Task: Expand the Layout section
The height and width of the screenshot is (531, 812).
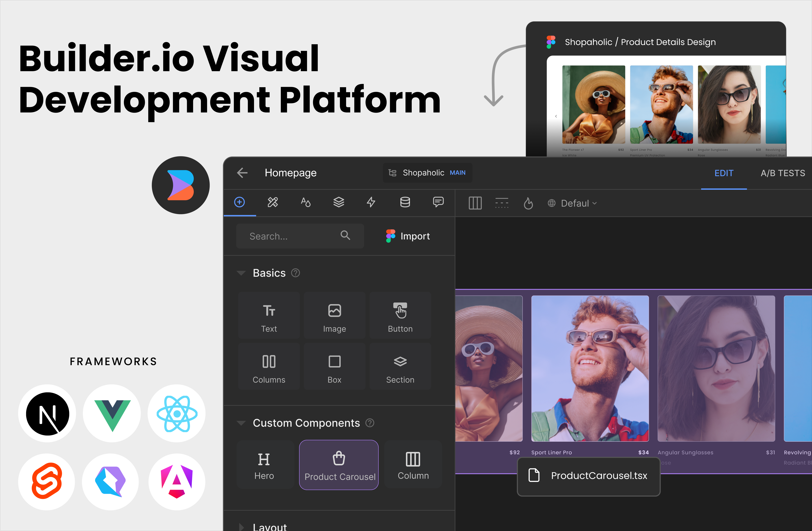Action: [x=241, y=527]
